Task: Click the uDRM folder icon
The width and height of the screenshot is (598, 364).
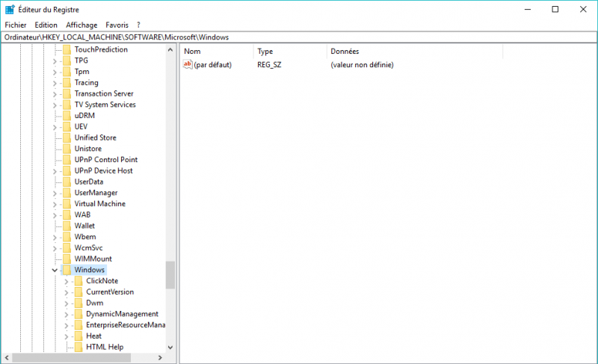Action: click(67, 116)
